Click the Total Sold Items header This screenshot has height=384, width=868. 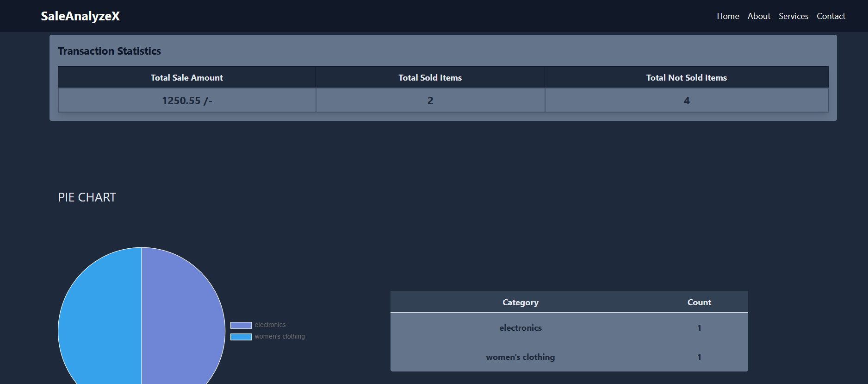pos(430,78)
